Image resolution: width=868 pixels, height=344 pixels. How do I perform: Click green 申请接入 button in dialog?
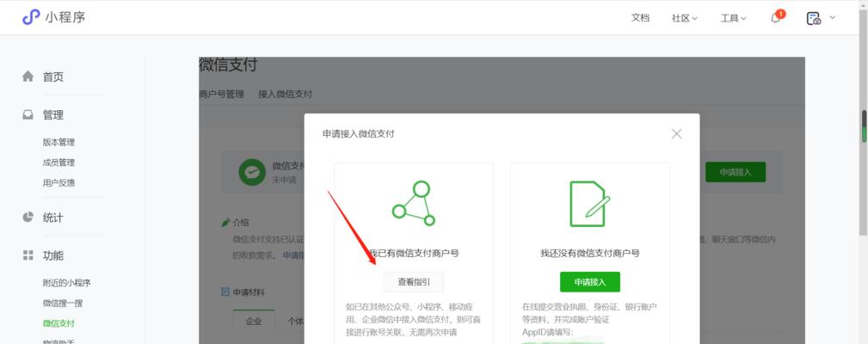tap(590, 281)
